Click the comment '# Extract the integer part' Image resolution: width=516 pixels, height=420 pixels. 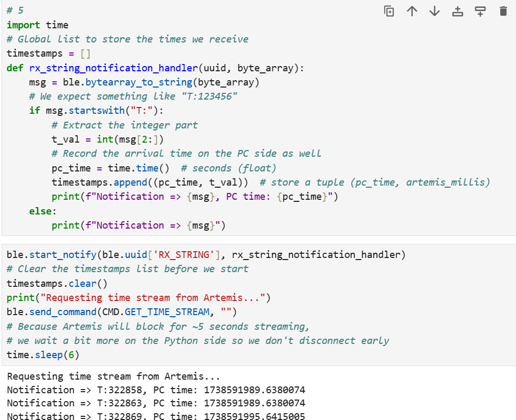[125, 125]
